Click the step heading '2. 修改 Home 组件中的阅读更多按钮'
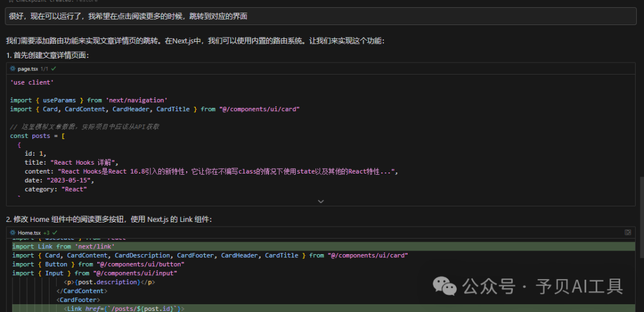The image size is (644, 312). [x=109, y=220]
